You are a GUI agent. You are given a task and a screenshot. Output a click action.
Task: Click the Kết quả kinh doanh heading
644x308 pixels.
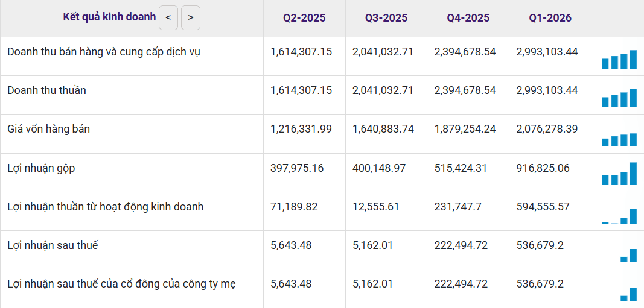coord(109,17)
